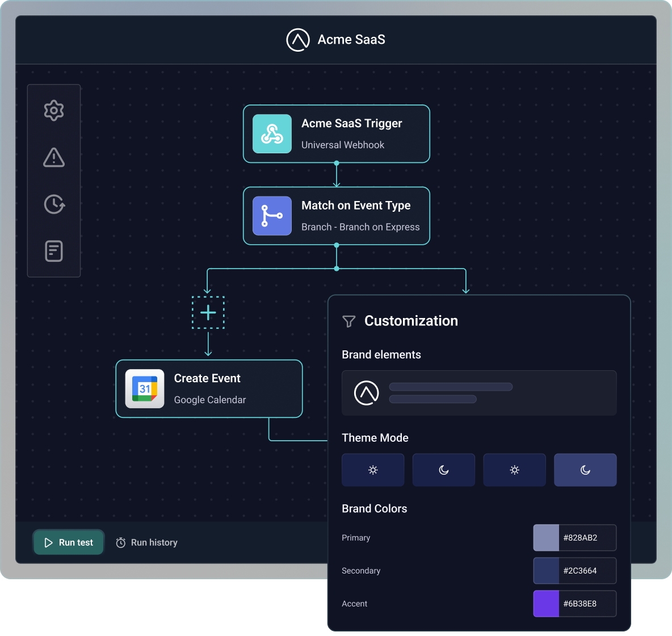The width and height of the screenshot is (672, 636).
Task: Click the webhook icon on Acme SaaS Trigger
Action: click(x=272, y=134)
